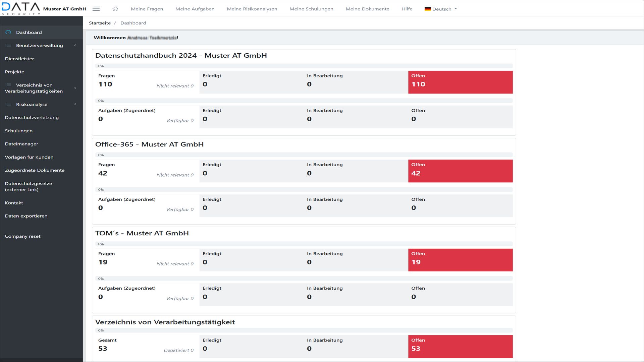
Task: Click the Office-365 Fragen progress bar
Action: click(304, 155)
